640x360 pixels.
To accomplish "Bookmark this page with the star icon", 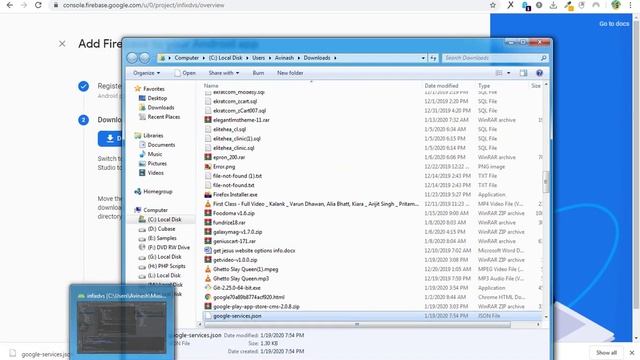I will click(x=493, y=5).
